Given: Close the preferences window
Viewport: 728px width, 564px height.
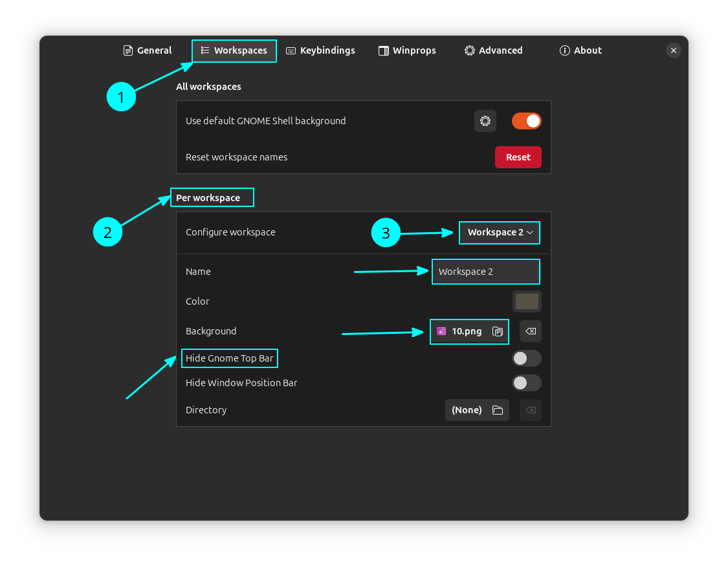Looking at the screenshot, I should coord(673,50).
